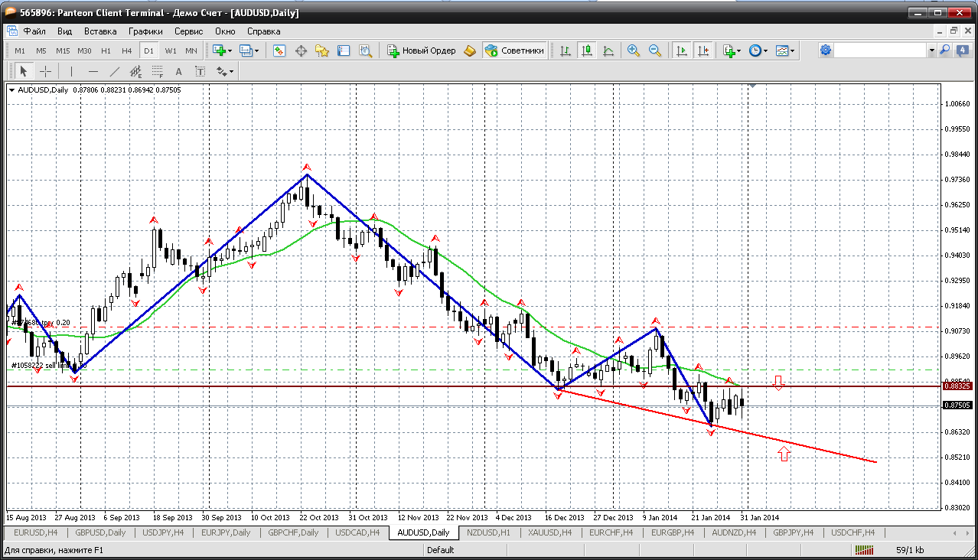The height and width of the screenshot is (560, 978).
Task: Click the Zoom In magnifier icon
Action: coord(634,50)
